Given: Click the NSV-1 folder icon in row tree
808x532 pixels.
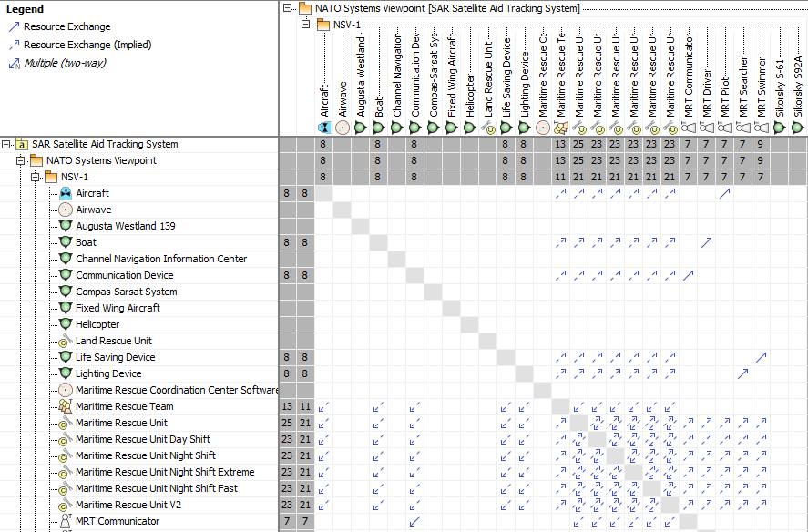Looking at the screenshot, I should (x=51, y=178).
